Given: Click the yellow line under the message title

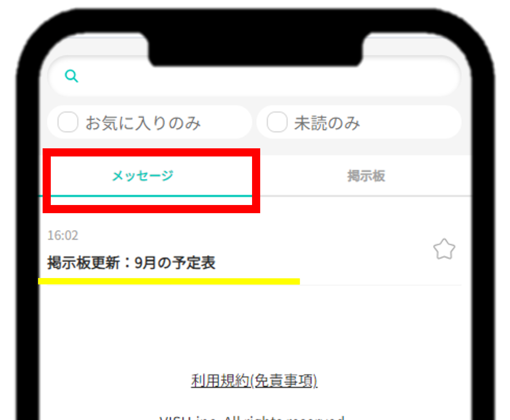Looking at the screenshot, I should point(169,281).
